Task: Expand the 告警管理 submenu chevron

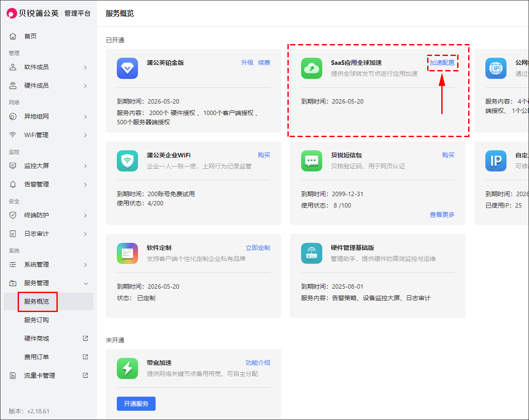Action: point(86,184)
